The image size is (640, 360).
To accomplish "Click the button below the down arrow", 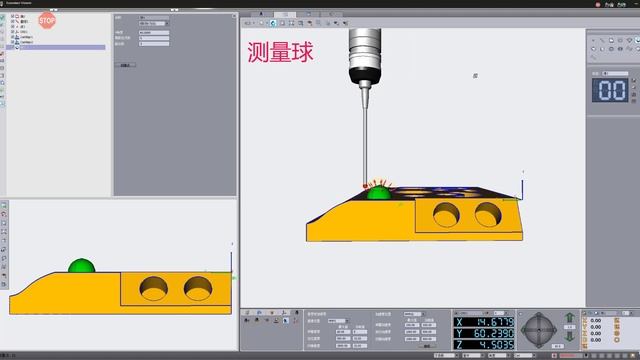I will [558, 346].
